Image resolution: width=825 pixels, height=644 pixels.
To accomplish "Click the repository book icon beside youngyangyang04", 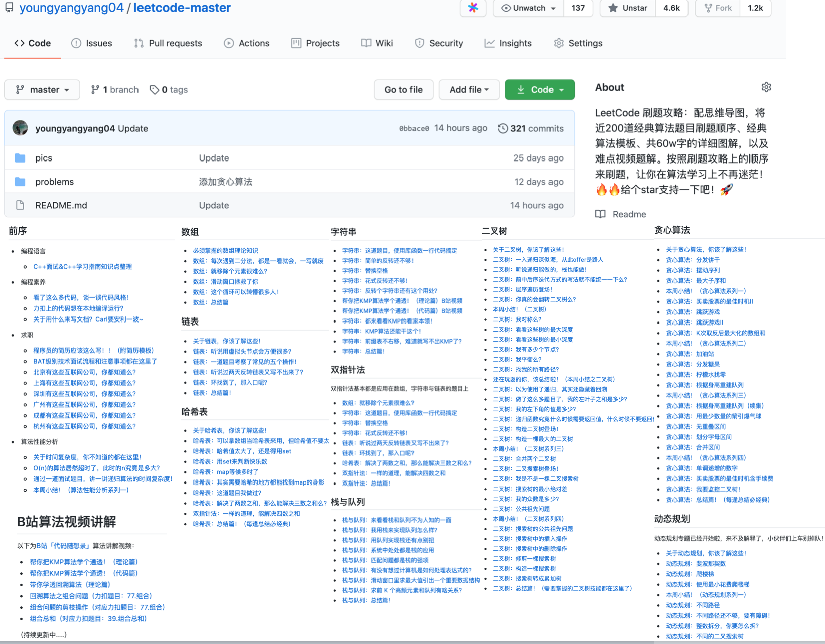I will [9, 7].
